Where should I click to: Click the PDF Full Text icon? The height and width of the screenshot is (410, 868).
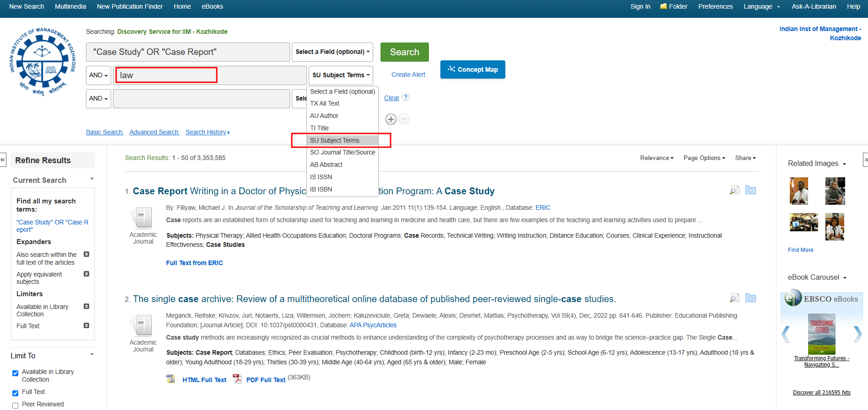237,379
